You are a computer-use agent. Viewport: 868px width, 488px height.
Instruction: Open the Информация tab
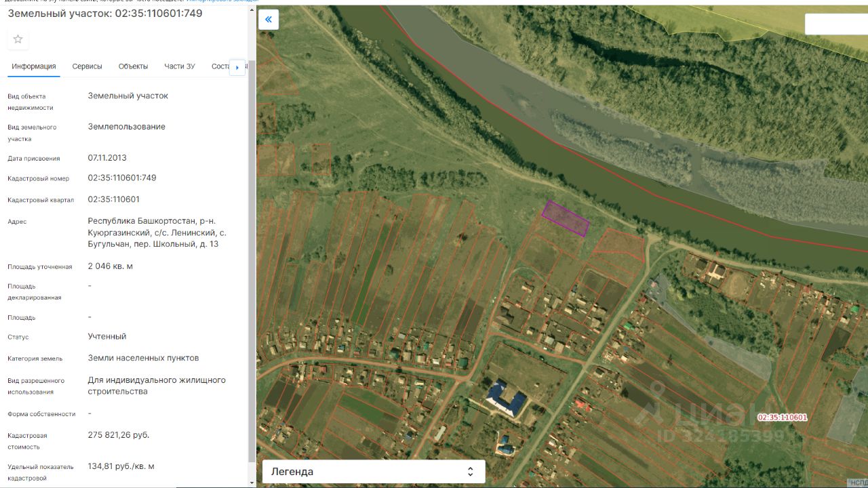tap(34, 66)
